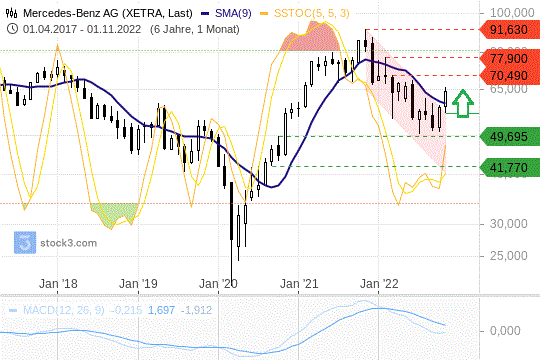Click the 30,000 axis value

(x=508, y=224)
